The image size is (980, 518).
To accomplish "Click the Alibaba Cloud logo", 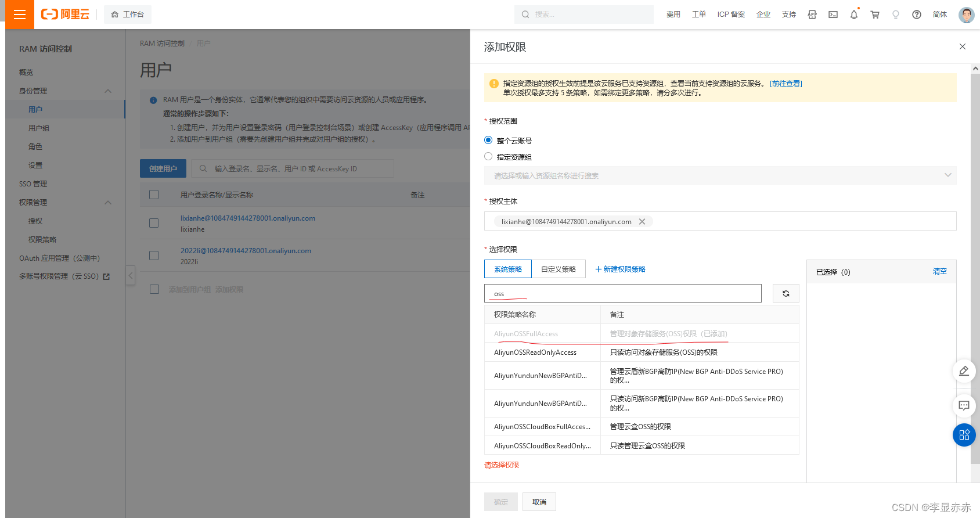I will [65, 15].
